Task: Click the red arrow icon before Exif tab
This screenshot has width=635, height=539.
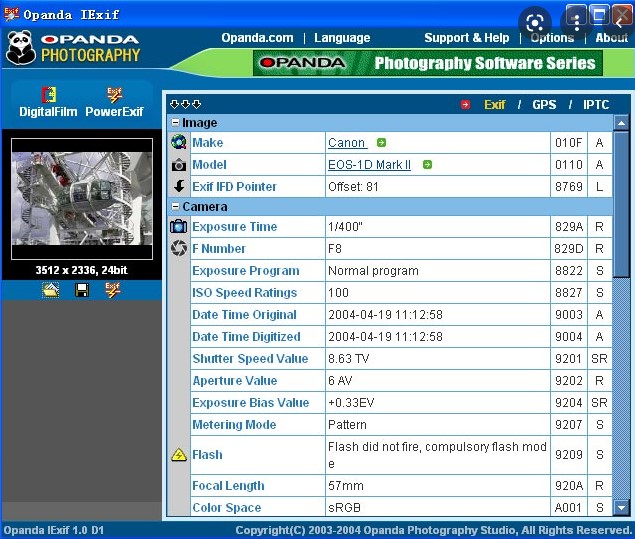Action: point(465,105)
